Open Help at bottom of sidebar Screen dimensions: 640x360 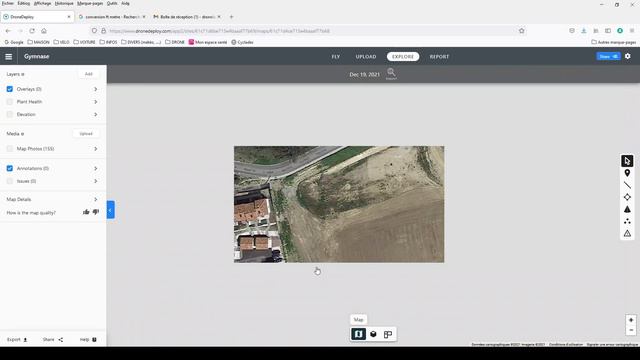(88, 340)
